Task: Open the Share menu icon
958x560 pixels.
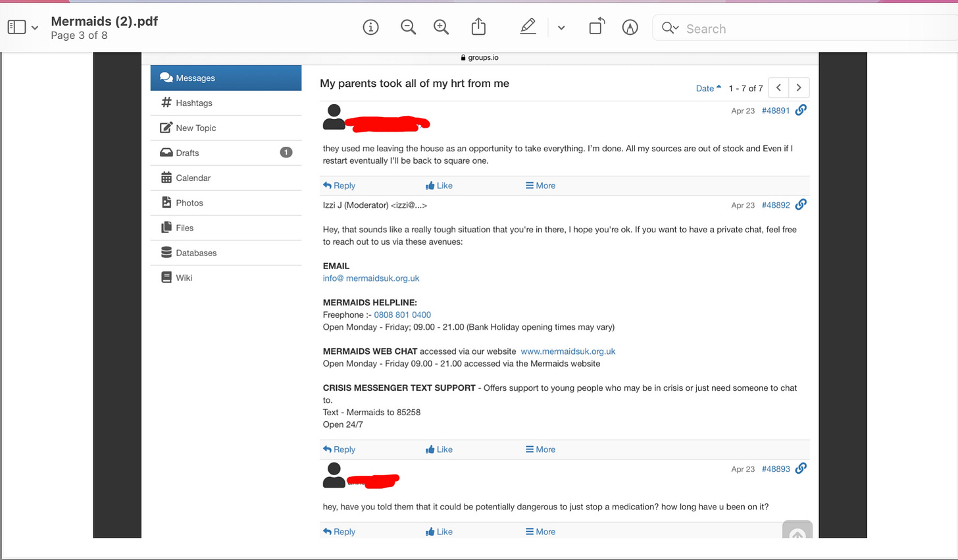Action: coord(478,27)
